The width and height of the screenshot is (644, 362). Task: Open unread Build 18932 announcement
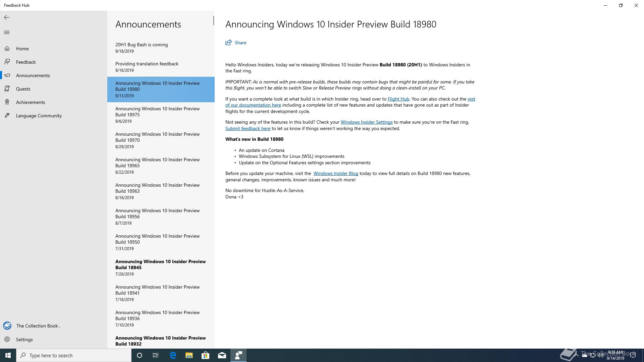point(161,340)
